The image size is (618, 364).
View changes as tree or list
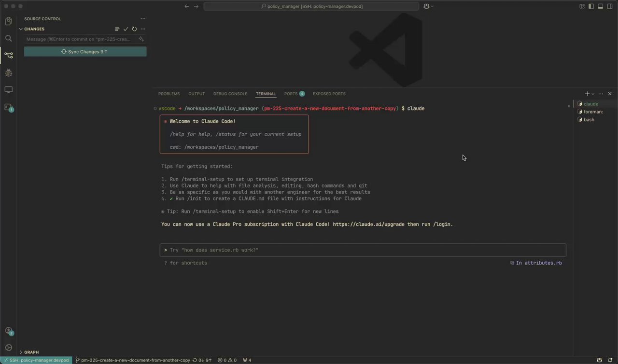point(117,29)
